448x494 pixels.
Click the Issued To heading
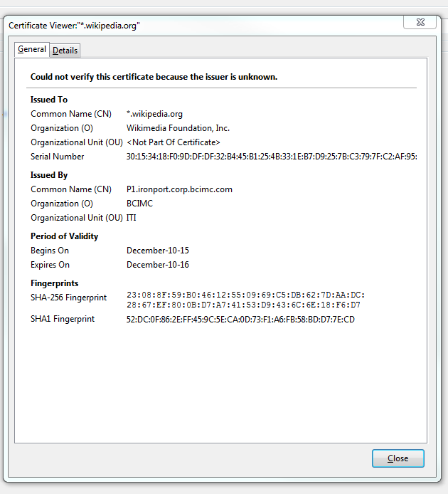(49, 100)
